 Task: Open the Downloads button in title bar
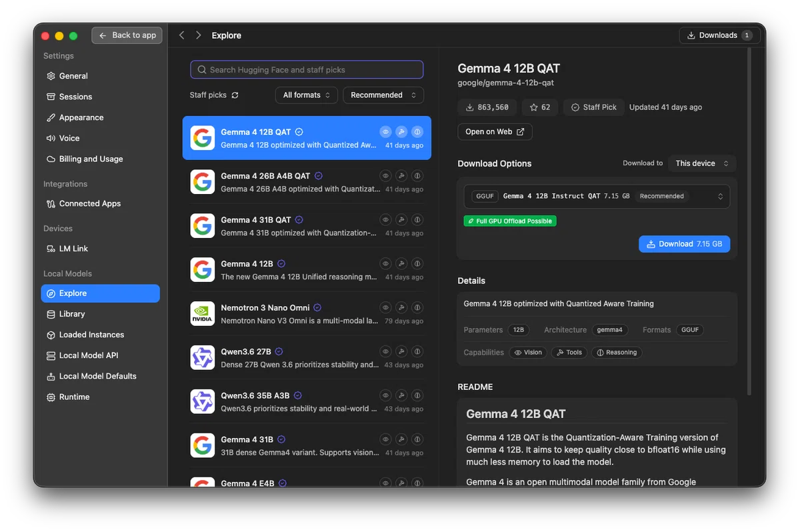(719, 35)
